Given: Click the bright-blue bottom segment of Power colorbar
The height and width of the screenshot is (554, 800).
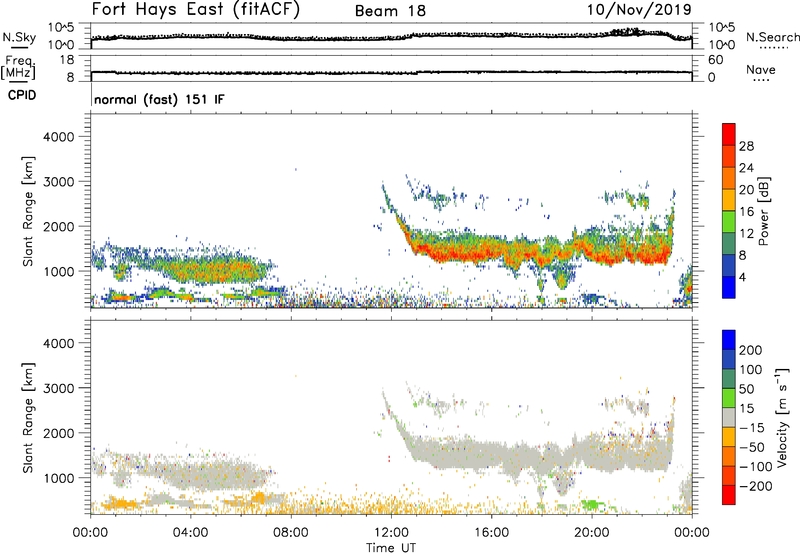Looking at the screenshot, I should coord(729,287).
